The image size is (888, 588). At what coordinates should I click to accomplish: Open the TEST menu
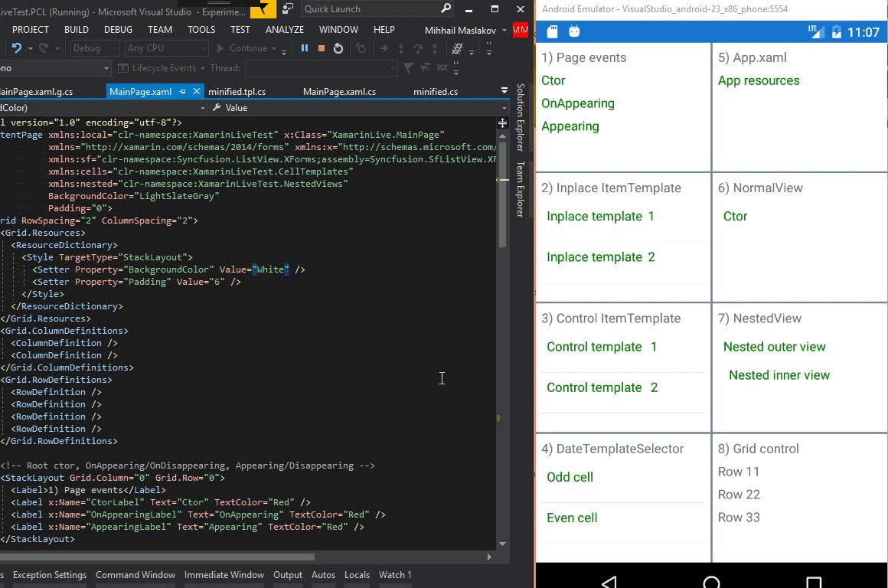240,29
